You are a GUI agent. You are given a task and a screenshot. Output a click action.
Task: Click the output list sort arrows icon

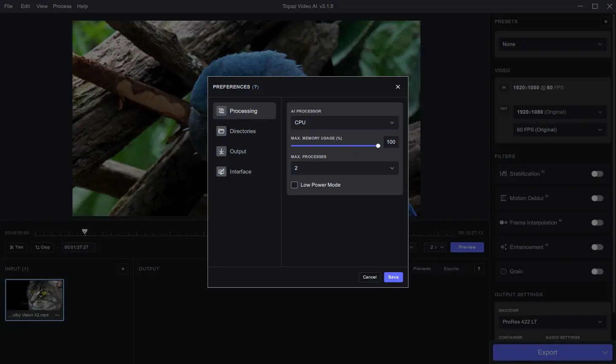(x=479, y=269)
